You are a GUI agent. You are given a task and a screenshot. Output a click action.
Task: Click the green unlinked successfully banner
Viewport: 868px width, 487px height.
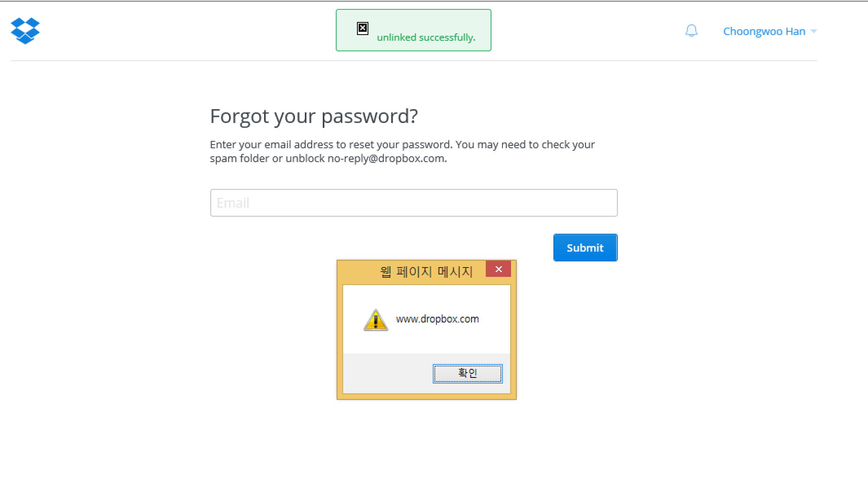(414, 30)
